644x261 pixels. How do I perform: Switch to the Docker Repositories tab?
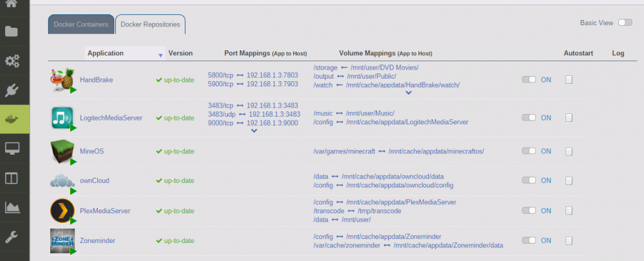pyautogui.click(x=150, y=24)
